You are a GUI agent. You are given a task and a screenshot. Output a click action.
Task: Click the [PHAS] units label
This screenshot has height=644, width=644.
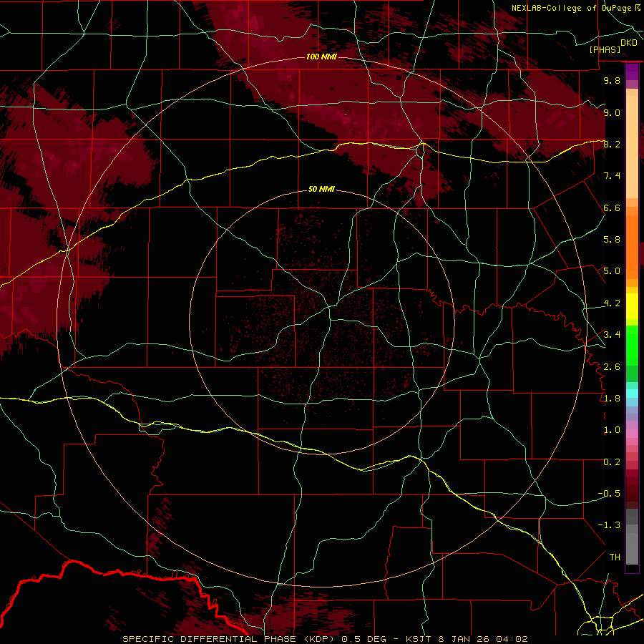click(x=605, y=49)
